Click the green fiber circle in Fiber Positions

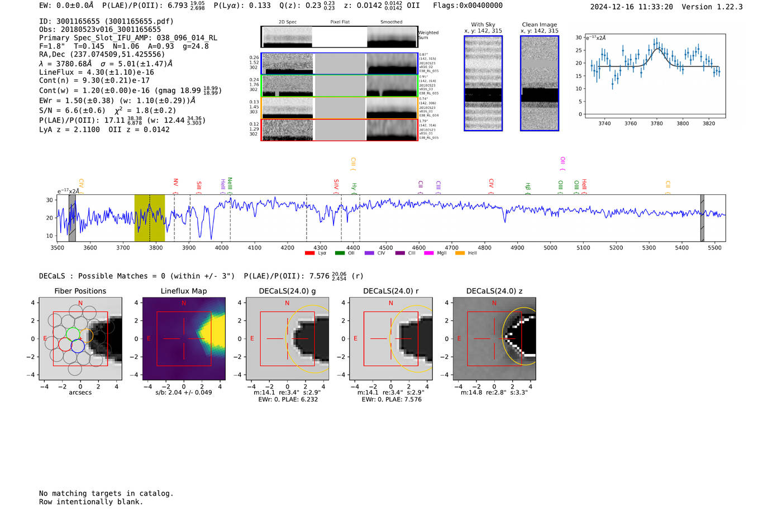[73, 334]
